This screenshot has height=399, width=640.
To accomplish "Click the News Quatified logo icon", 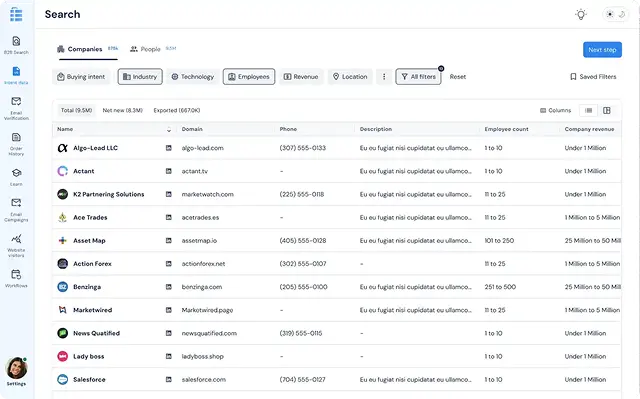I will 62,333.
